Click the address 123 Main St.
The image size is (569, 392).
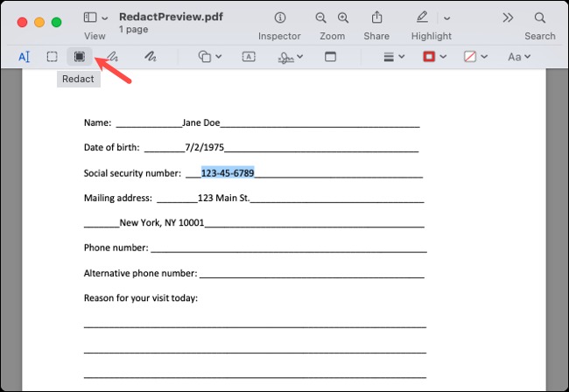tap(223, 198)
